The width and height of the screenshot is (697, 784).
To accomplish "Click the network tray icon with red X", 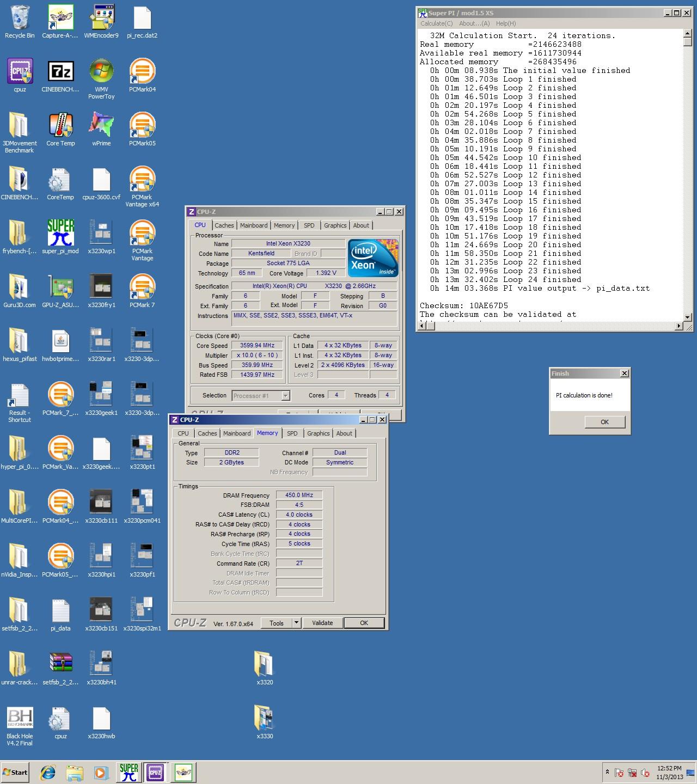I will (x=632, y=773).
